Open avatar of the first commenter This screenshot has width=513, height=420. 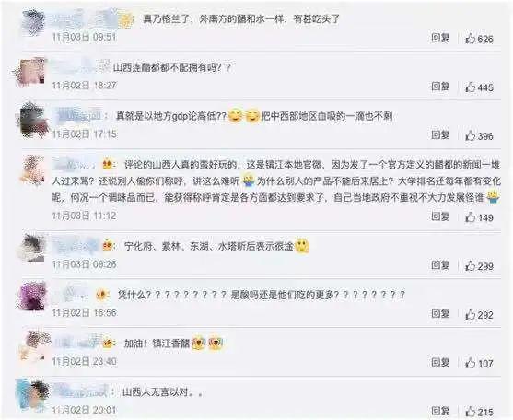point(33,22)
